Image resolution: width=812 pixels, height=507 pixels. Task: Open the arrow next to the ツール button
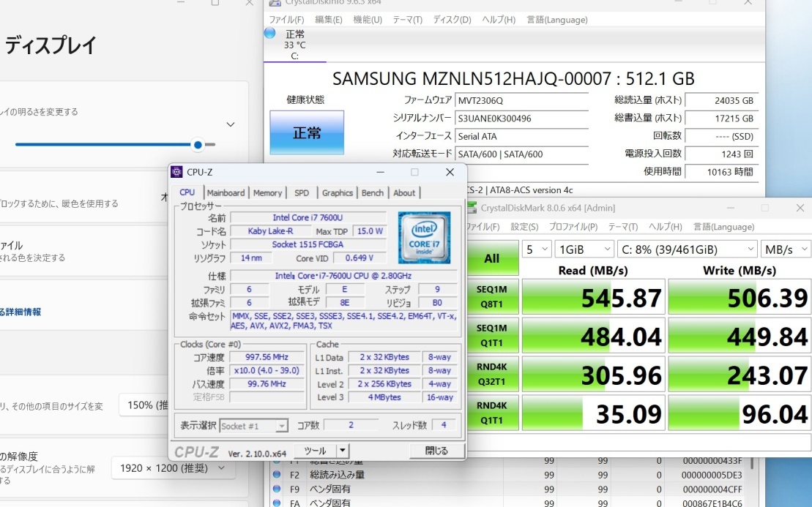(343, 451)
